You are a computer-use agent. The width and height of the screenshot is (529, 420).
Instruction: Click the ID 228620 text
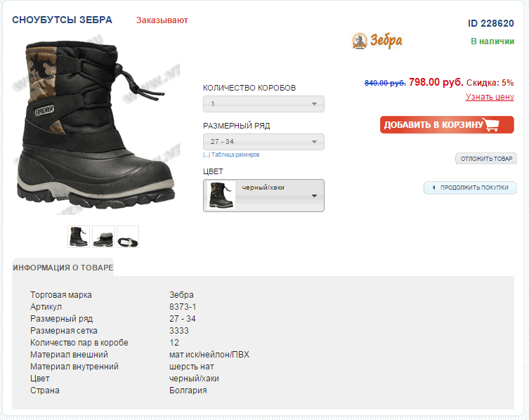490,23
